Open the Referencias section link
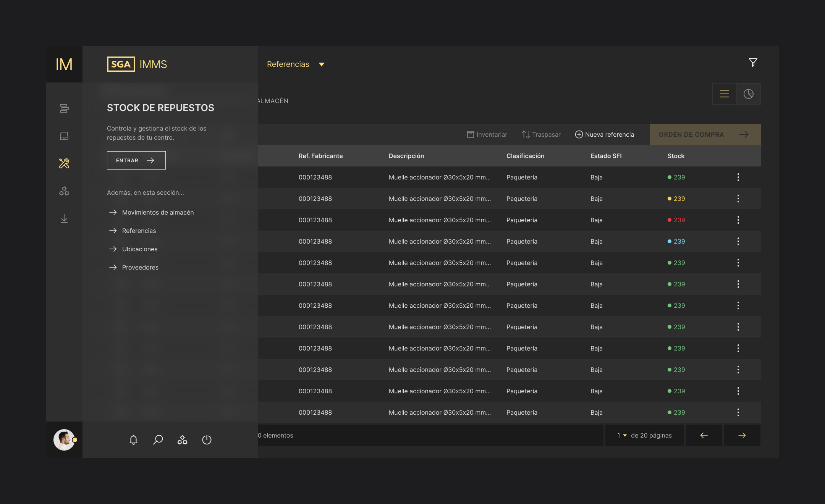The width and height of the screenshot is (825, 504). coord(132,231)
